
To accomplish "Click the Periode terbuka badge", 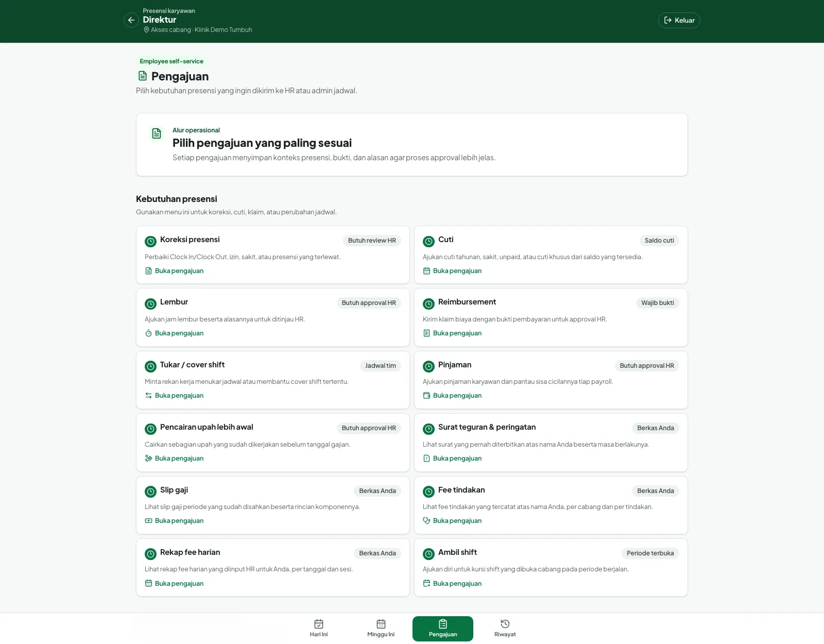I will [650, 553].
